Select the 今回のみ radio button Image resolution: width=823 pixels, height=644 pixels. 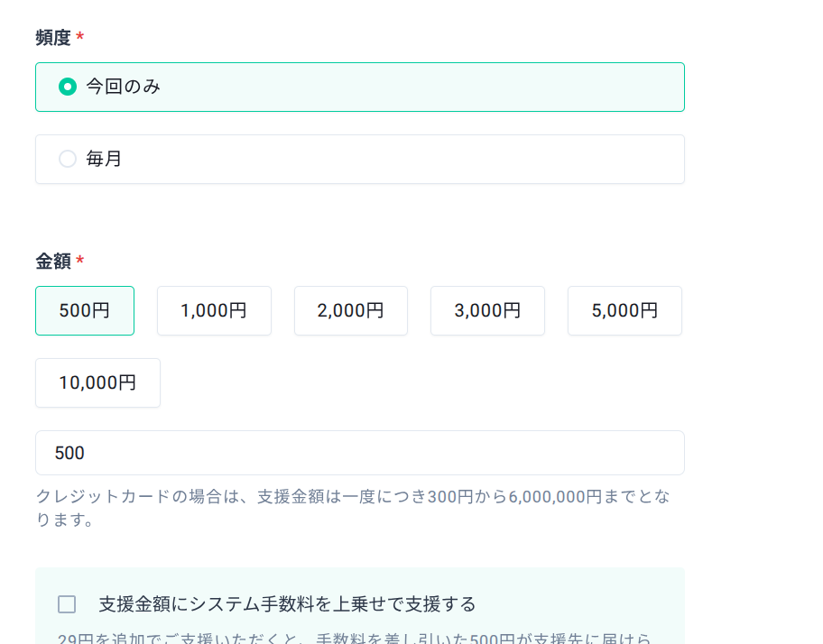tap(67, 87)
